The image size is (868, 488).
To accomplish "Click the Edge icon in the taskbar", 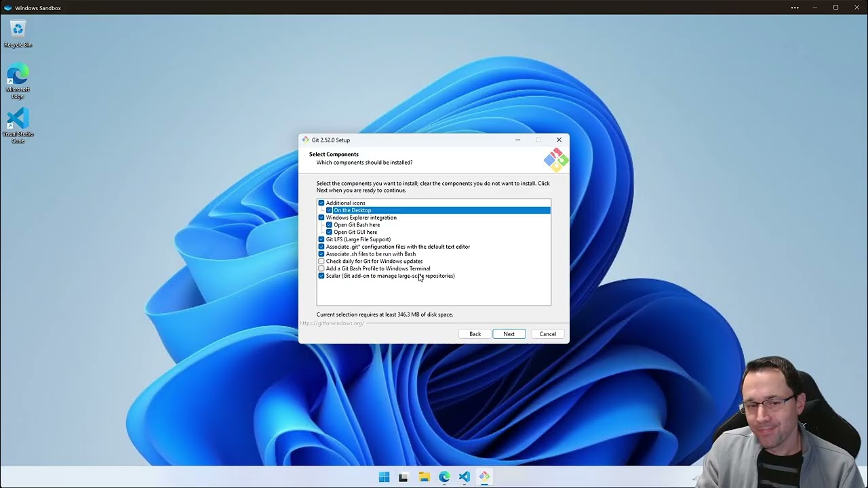I will coord(444,477).
